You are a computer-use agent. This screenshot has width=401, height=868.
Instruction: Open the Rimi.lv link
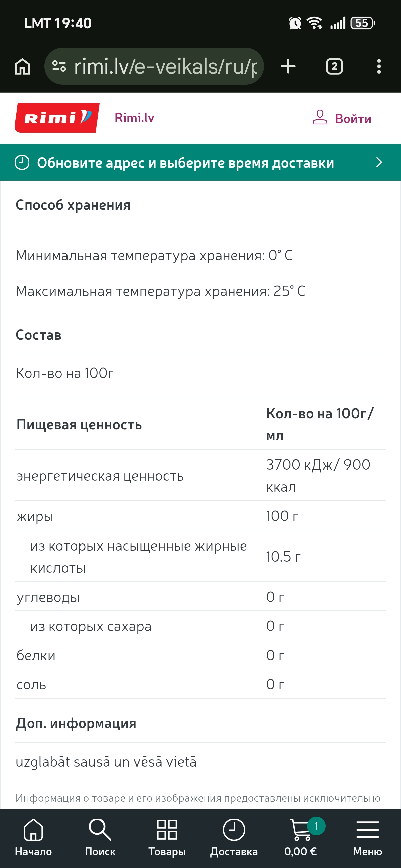point(134,118)
